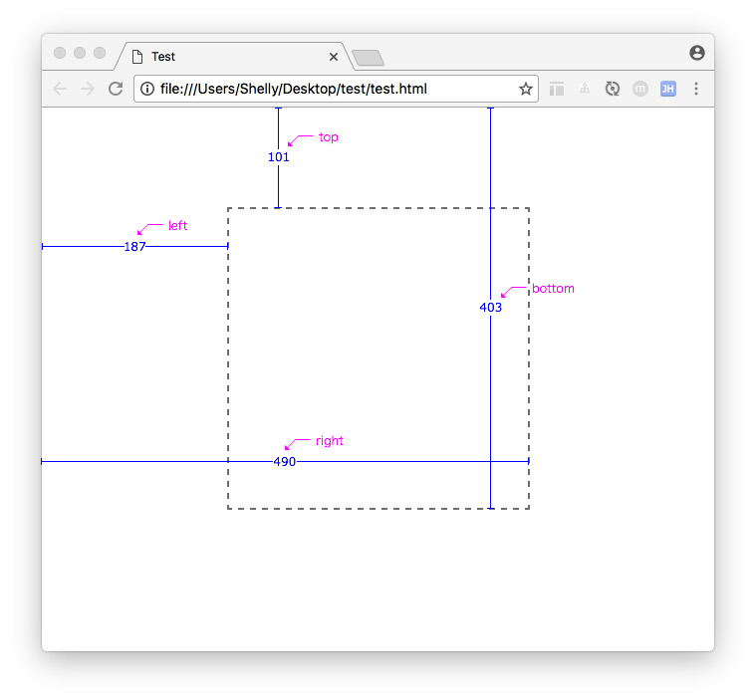Viewport: 756px width, 700px height.
Task: Focus the address bar showing file:///Users/Shelly/Desktop/test/test.html
Action: (336, 89)
